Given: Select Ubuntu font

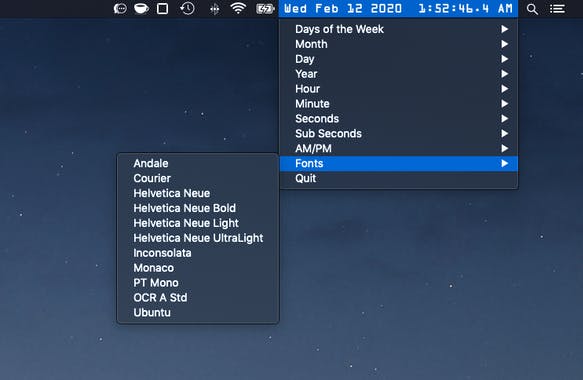Looking at the screenshot, I should click(x=198, y=312).
